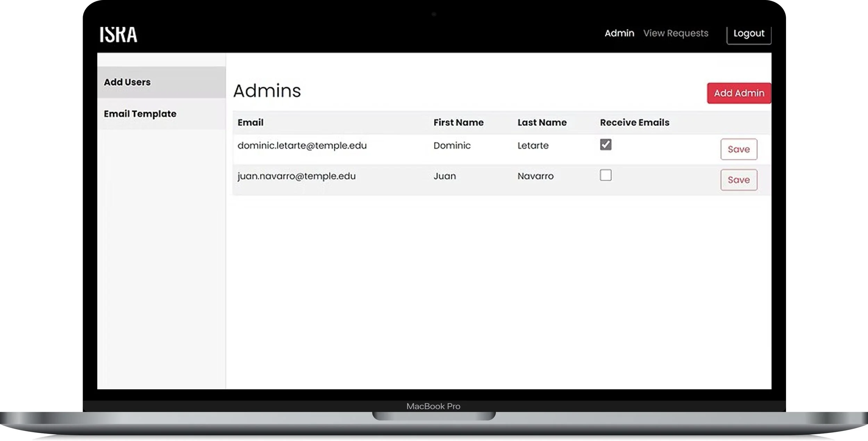Enable Receive Emails for Juan Navarro
Image resolution: width=868 pixels, height=441 pixels.
tap(606, 175)
